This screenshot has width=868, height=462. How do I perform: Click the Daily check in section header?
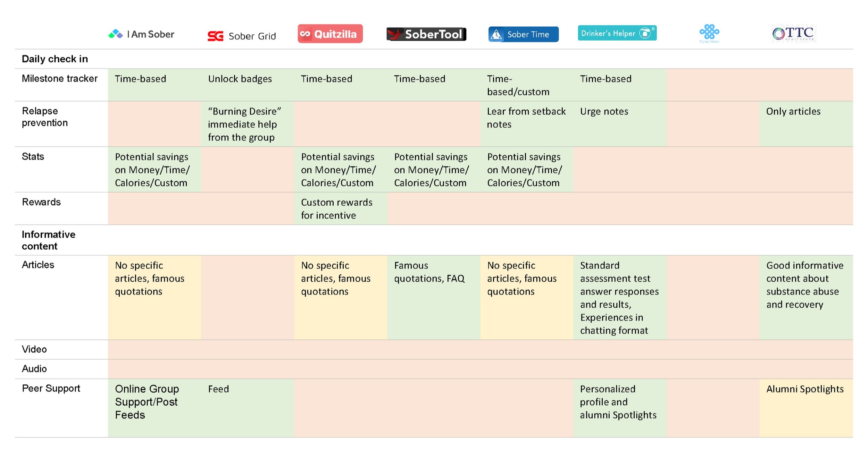pyautogui.click(x=55, y=59)
